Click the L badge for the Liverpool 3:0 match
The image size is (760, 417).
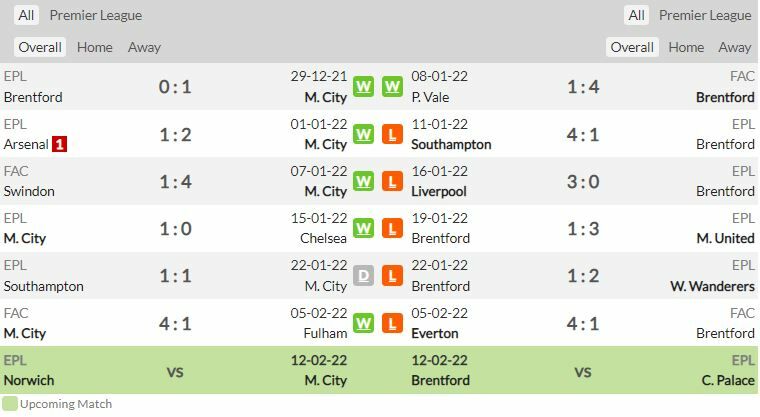point(392,181)
